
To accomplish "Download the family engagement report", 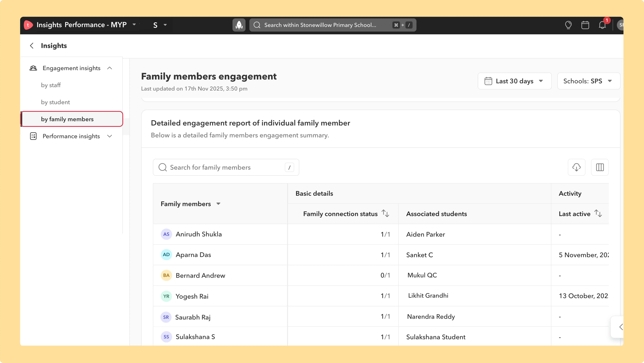I will (x=577, y=167).
